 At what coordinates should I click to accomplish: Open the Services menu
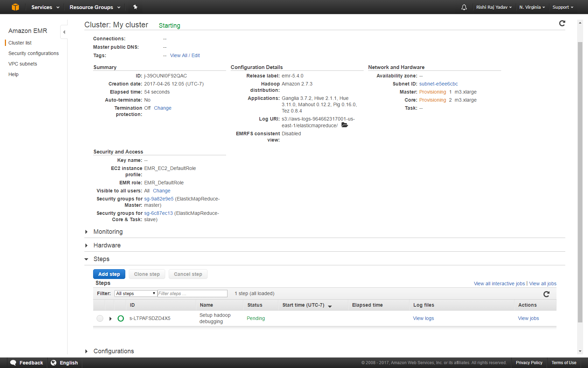(45, 7)
